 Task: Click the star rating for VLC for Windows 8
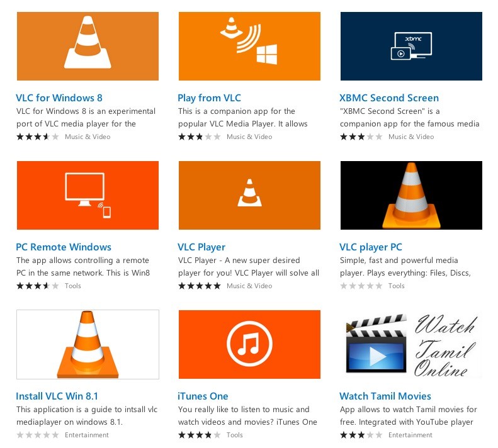[x=38, y=137]
